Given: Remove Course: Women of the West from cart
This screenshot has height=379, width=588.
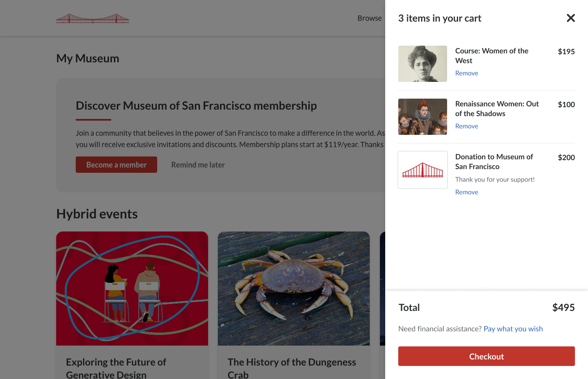Looking at the screenshot, I should 466,73.
